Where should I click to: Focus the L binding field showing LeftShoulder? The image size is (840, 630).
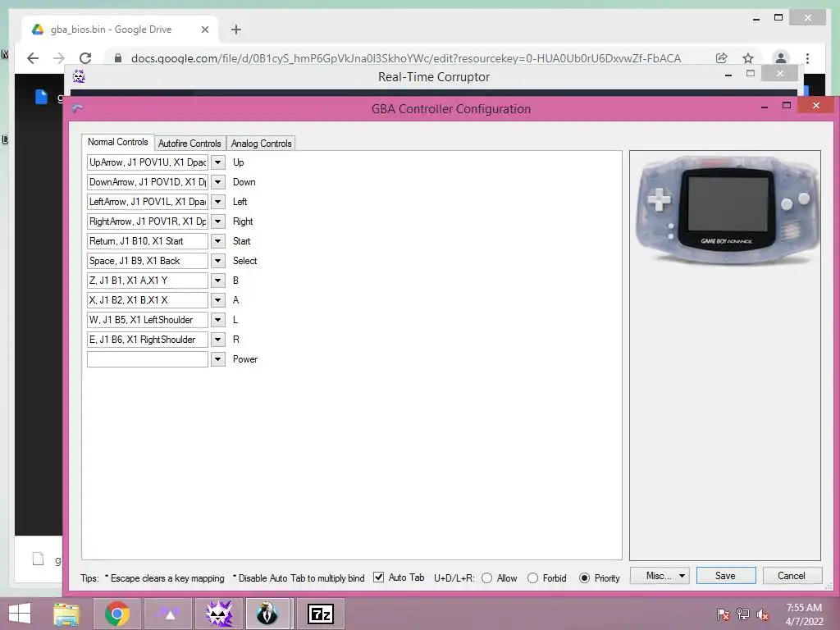coord(148,320)
